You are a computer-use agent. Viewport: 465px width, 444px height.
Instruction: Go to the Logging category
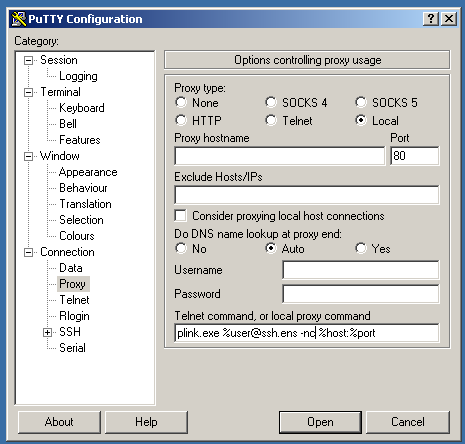click(x=78, y=76)
